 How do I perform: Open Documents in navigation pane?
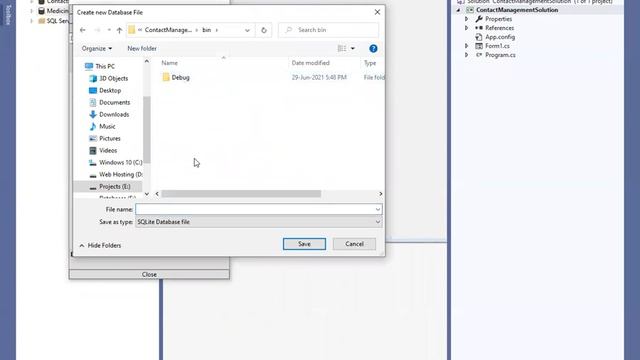coord(114,102)
